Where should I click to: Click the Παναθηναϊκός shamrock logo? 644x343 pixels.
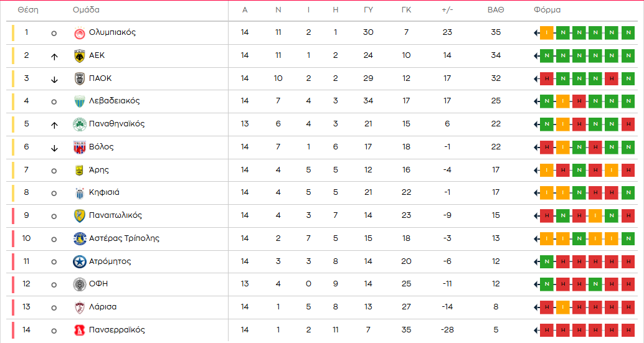click(x=79, y=124)
